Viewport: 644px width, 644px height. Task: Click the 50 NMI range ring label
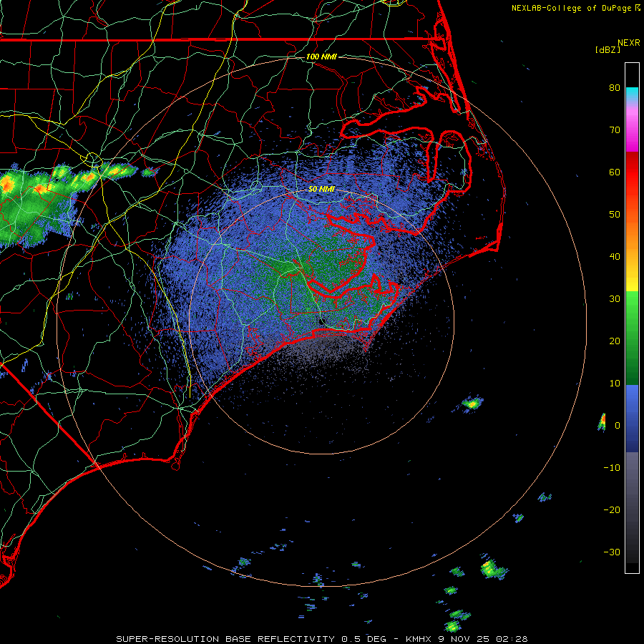point(321,190)
